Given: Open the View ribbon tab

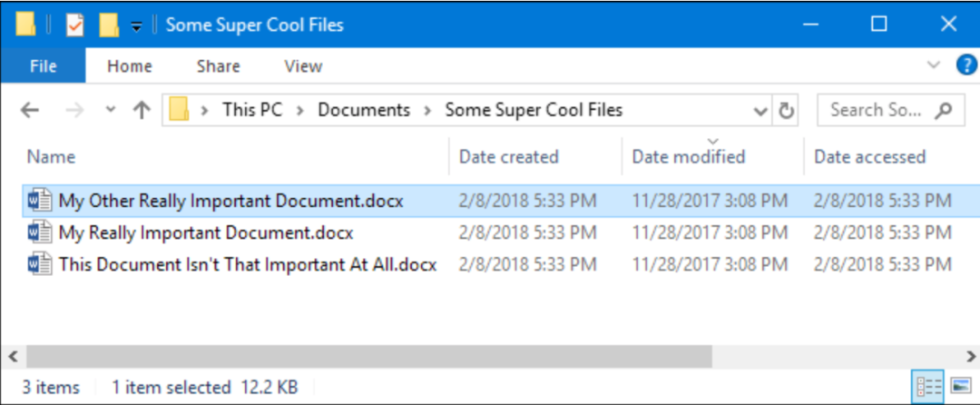Looking at the screenshot, I should (303, 65).
